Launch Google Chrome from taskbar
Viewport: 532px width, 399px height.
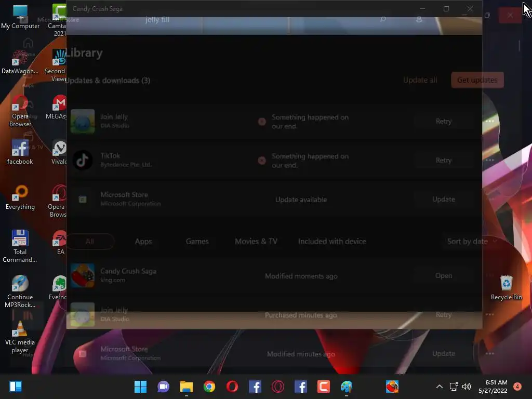(x=209, y=387)
